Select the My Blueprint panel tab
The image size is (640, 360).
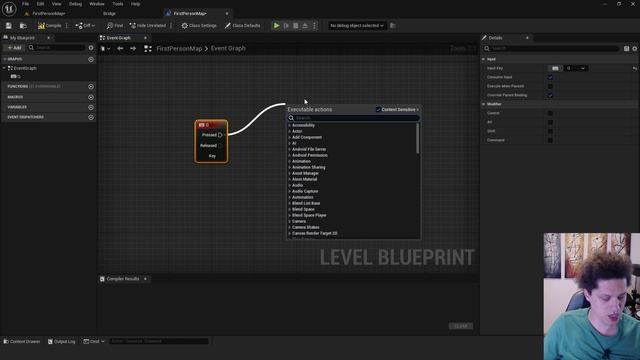click(x=22, y=38)
